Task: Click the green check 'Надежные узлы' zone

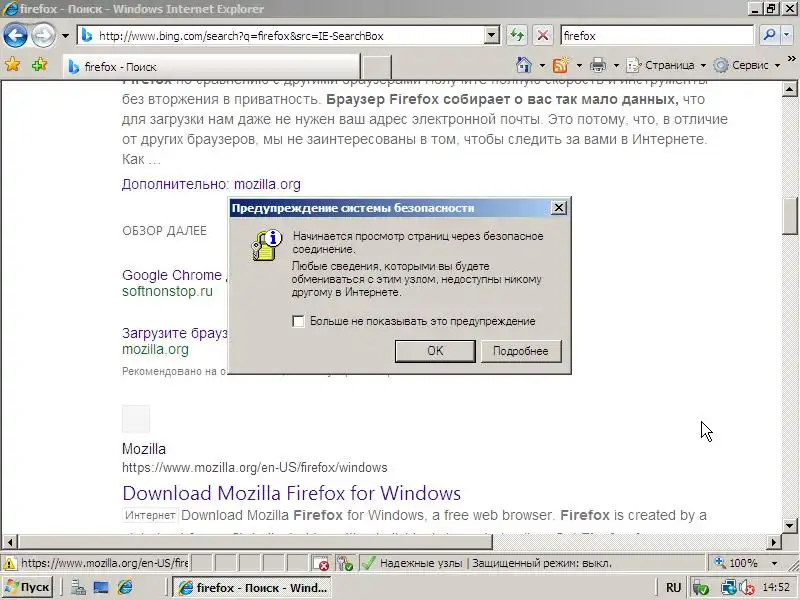Action: click(x=412, y=563)
